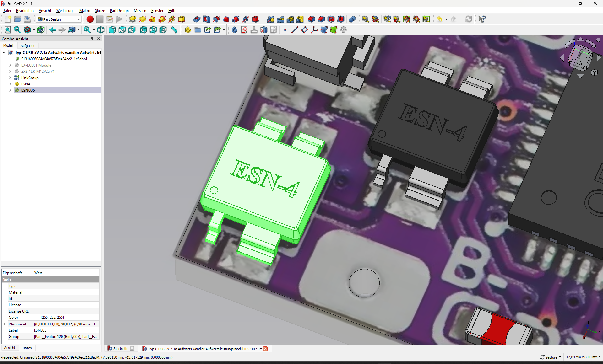The width and height of the screenshot is (603, 364).
Task: Click the Undo arrow icon
Action: click(x=439, y=19)
